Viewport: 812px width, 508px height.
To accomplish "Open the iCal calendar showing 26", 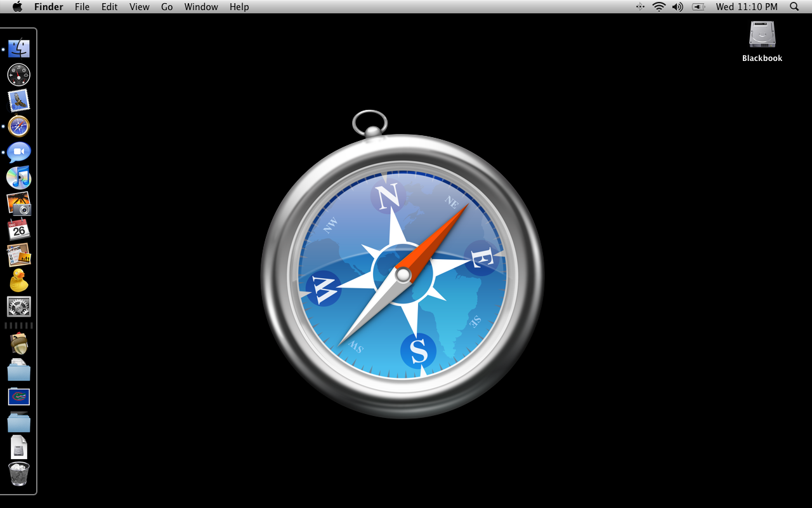I will 18,229.
